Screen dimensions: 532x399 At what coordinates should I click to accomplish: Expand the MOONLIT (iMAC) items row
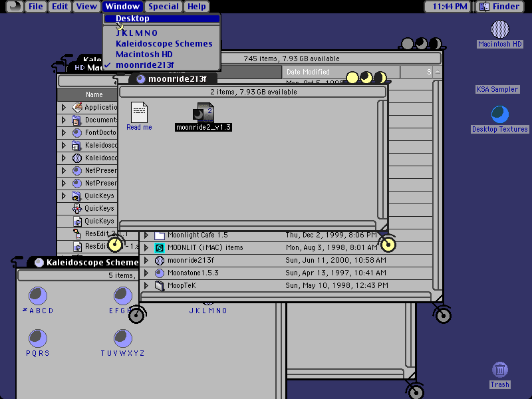(x=146, y=247)
